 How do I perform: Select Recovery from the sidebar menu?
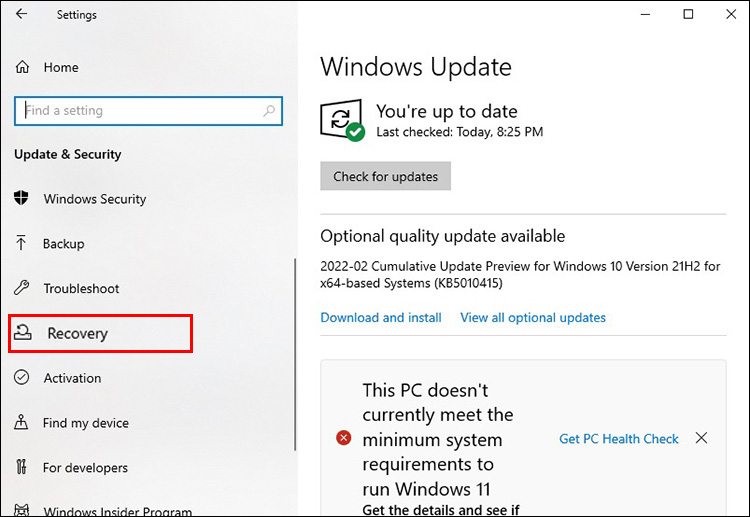tap(101, 333)
